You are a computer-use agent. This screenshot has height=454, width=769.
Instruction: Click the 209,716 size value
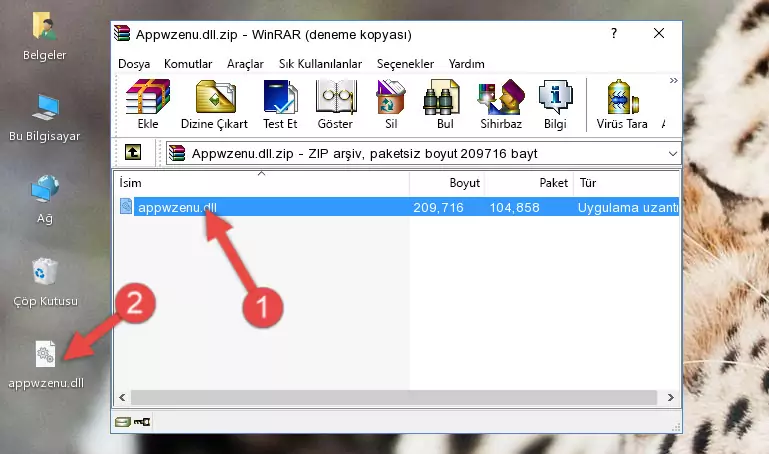tap(438, 207)
